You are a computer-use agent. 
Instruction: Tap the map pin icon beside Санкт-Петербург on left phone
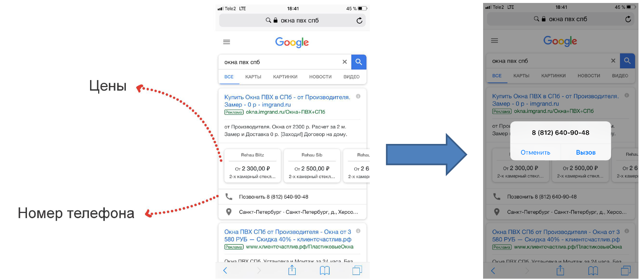coord(229,212)
